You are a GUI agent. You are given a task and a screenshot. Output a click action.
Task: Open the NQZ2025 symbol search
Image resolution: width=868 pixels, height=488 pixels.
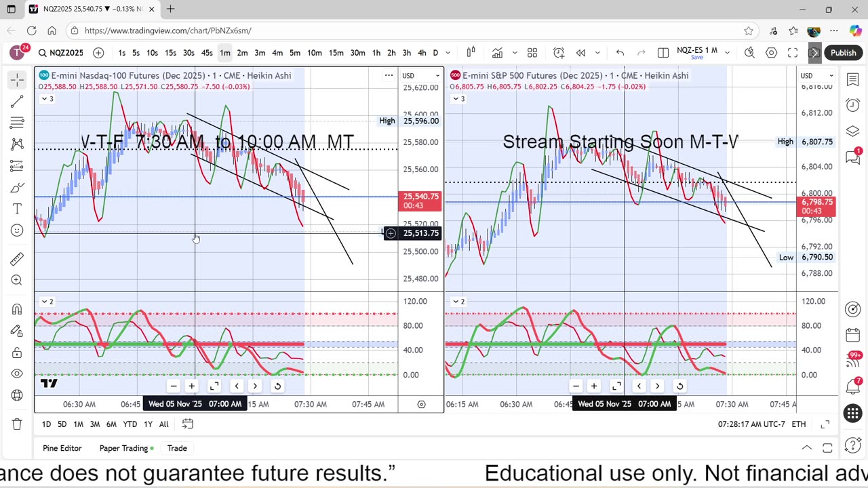coord(60,53)
